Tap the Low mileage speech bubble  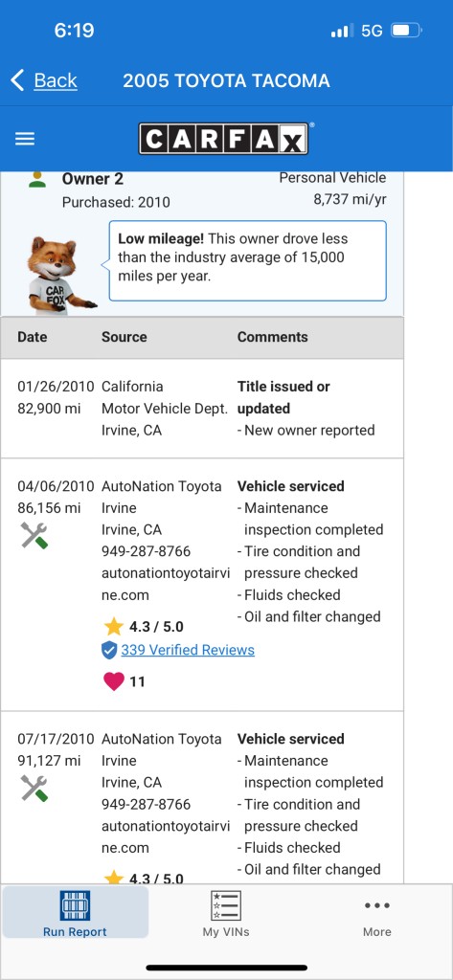point(248,260)
